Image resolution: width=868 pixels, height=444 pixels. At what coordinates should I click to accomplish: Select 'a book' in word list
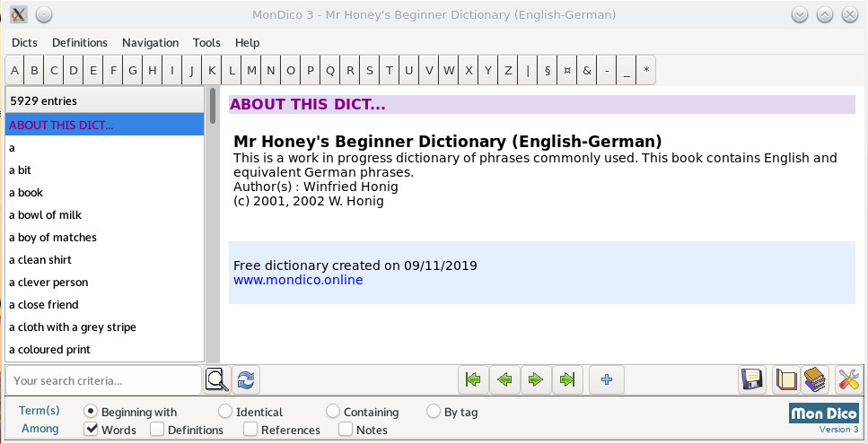(105, 193)
